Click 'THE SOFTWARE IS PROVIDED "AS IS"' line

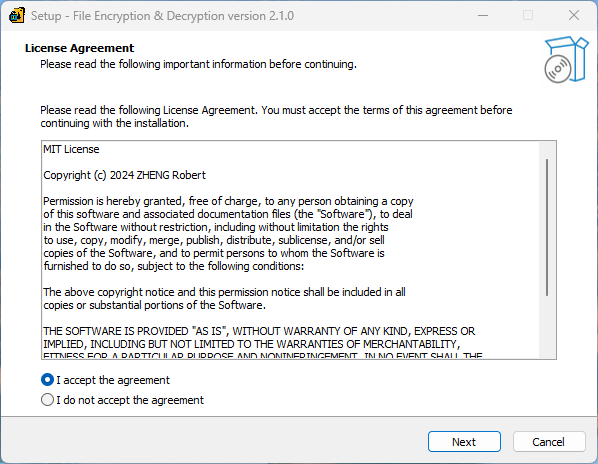(259, 331)
